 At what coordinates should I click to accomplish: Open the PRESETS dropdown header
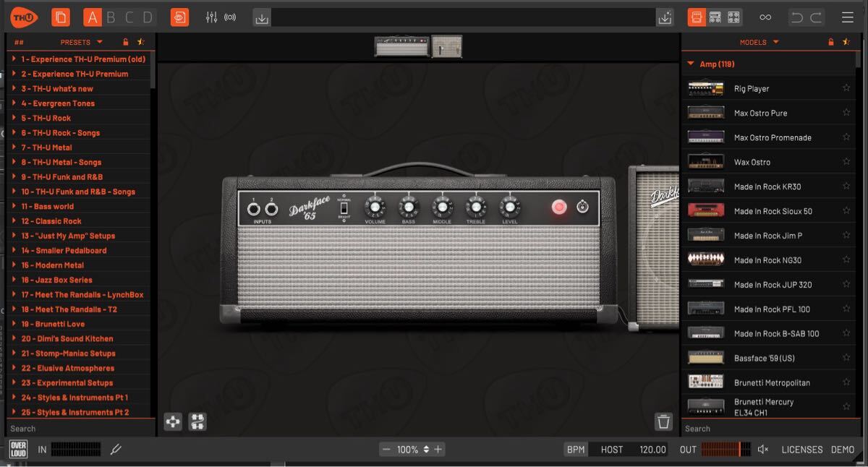[x=81, y=43]
